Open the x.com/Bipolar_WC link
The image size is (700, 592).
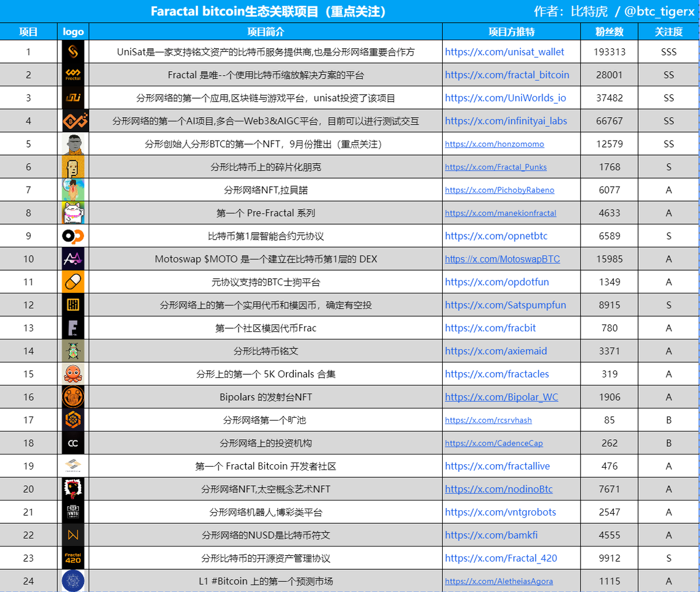coord(502,397)
